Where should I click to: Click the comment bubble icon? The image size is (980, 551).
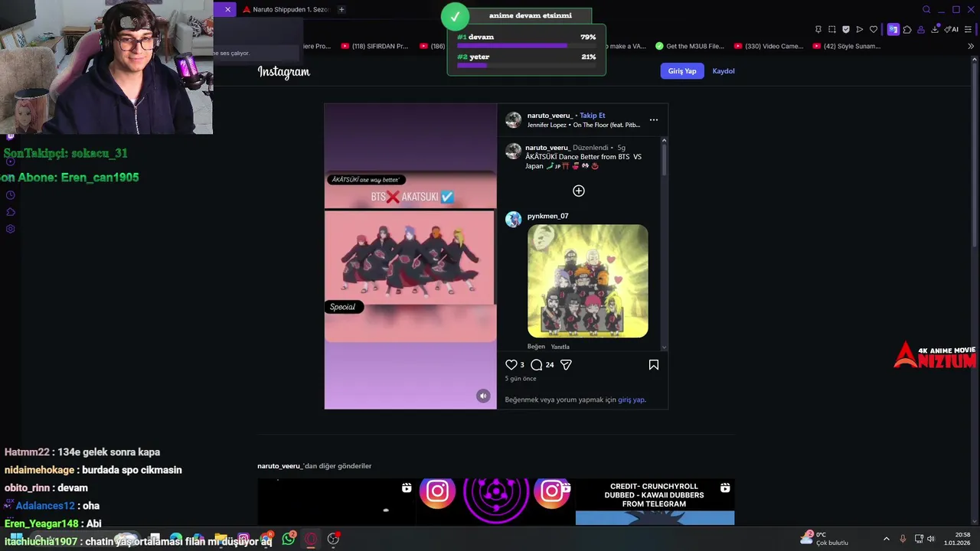point(537,365)
